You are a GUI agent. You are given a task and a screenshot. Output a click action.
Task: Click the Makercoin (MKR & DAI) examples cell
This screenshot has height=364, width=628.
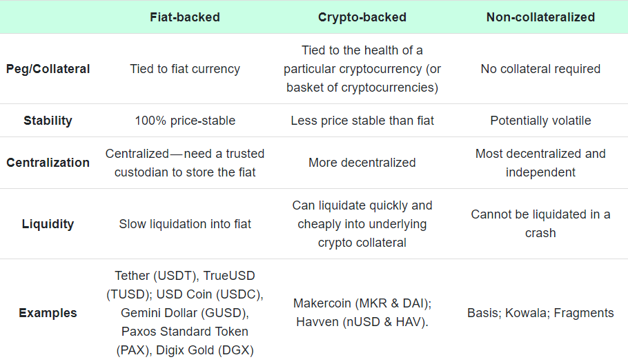pos(362,312)
